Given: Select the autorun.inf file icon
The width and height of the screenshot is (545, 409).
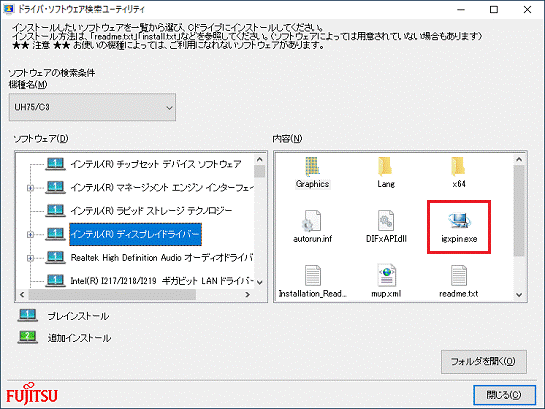Looking at the screenshot, I should pyautogui.click(x=311, y=221).
